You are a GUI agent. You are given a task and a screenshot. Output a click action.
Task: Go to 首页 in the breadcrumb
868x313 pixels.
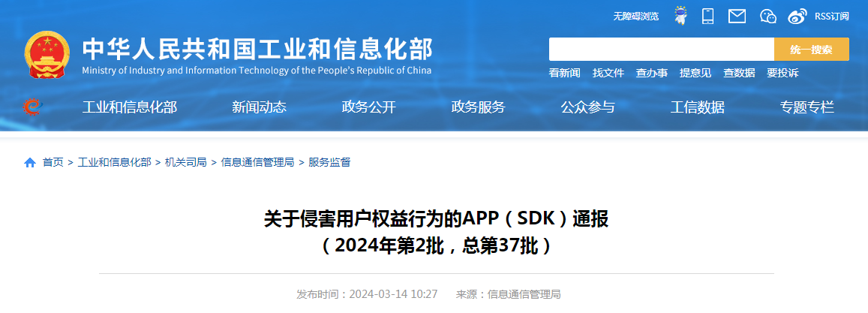[53, 162]
